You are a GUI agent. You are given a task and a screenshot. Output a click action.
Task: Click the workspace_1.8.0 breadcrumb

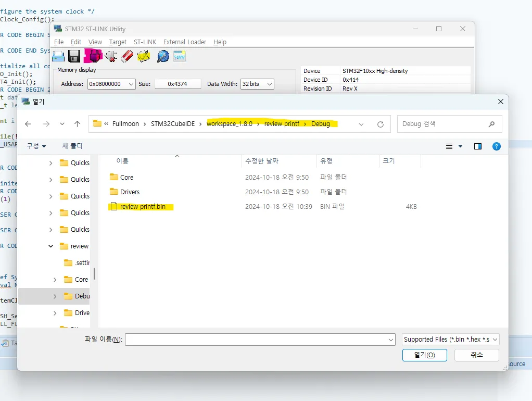(x=230, y=123)
